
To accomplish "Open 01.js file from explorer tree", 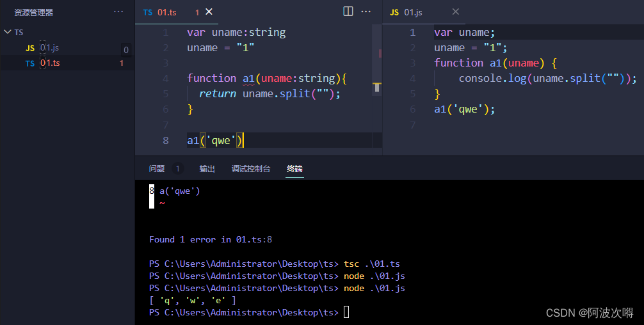I will 50,48.
